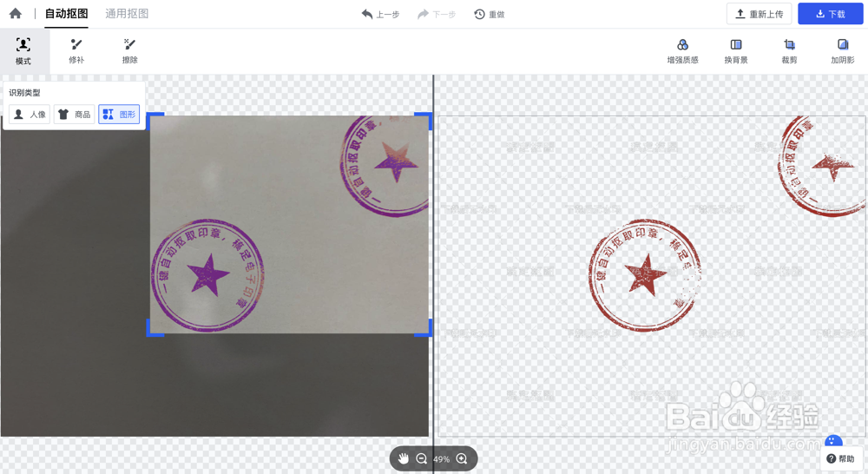This screenshot has height=474, width=868.
Task: Click the 重做 reset button
Action: (x=490, y=15)
